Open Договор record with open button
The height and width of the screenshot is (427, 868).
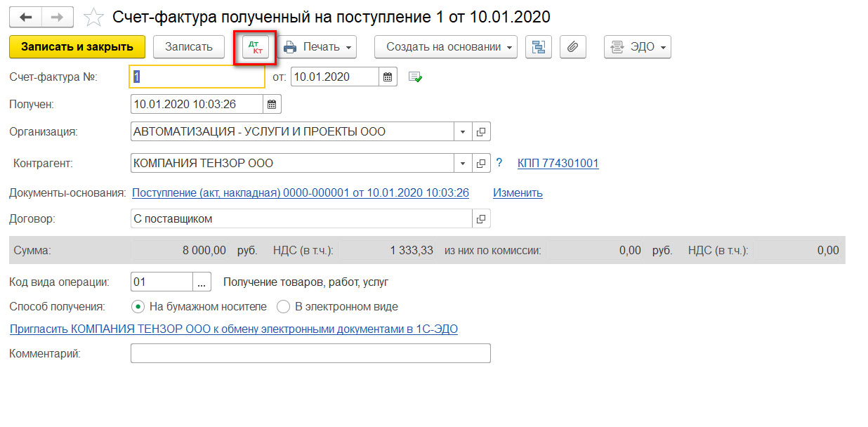(x=481, y=218)
